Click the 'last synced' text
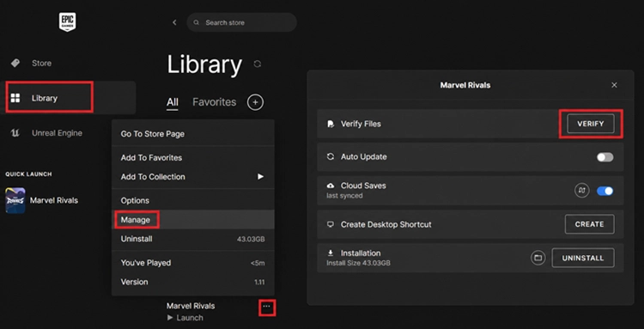The height and width of the screenshot is (329, 644). (x=344, y=196)
